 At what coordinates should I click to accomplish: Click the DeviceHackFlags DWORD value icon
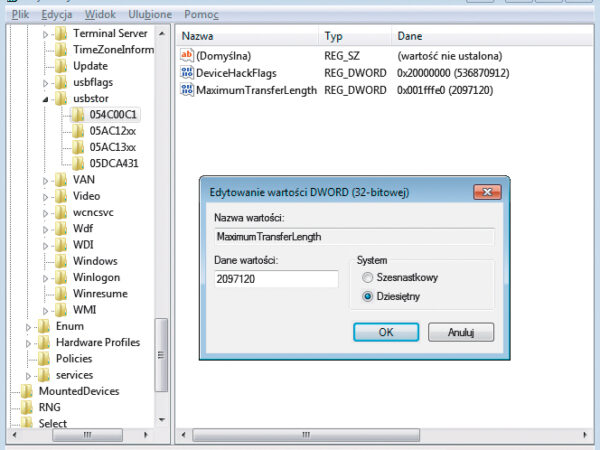[x=186, y=72]
